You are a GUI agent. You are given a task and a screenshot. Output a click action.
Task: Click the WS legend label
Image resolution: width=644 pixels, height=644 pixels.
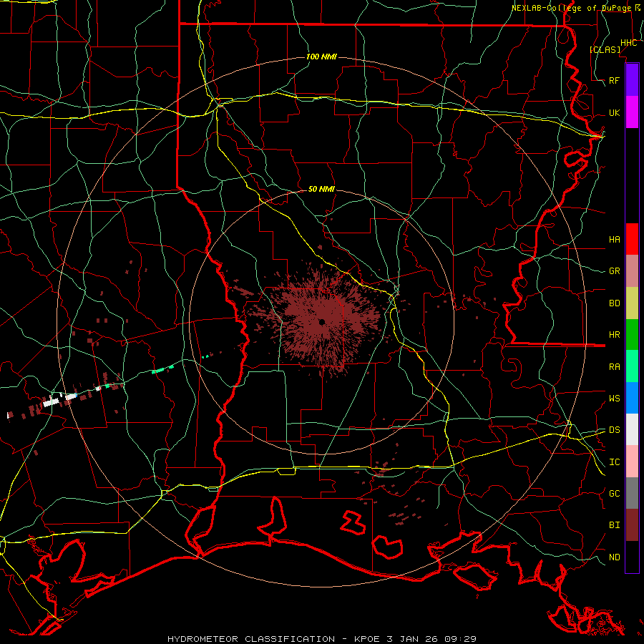614,399
